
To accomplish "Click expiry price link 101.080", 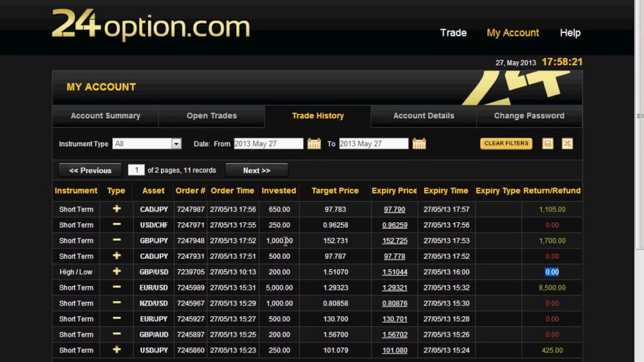I will (x=394, y=350).
